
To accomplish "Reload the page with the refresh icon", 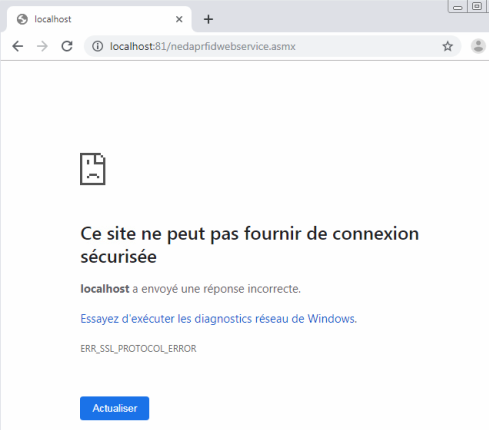I will 67,46.
